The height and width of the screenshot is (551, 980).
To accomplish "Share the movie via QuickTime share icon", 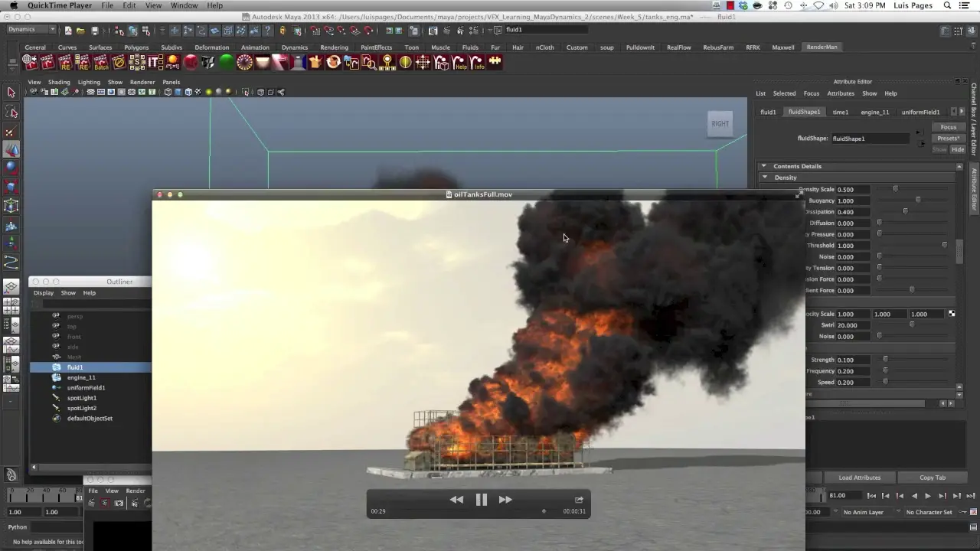I will click(579, 500).
